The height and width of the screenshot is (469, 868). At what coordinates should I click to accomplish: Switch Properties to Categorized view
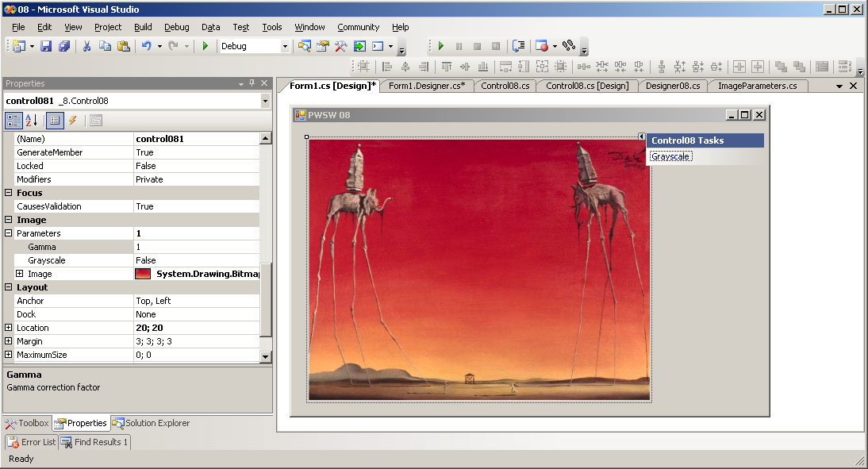13,120
